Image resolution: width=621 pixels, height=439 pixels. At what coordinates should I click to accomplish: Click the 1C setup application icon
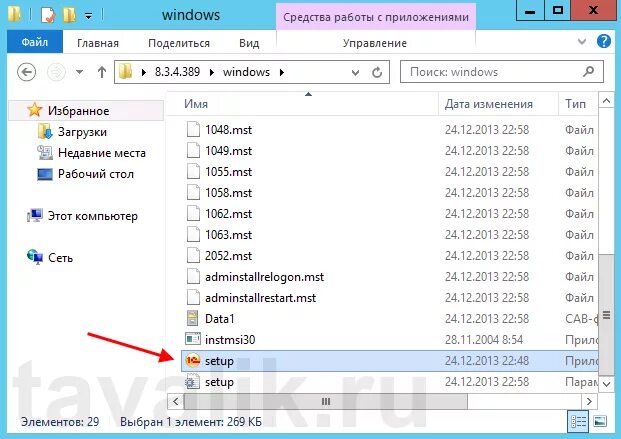193,360
